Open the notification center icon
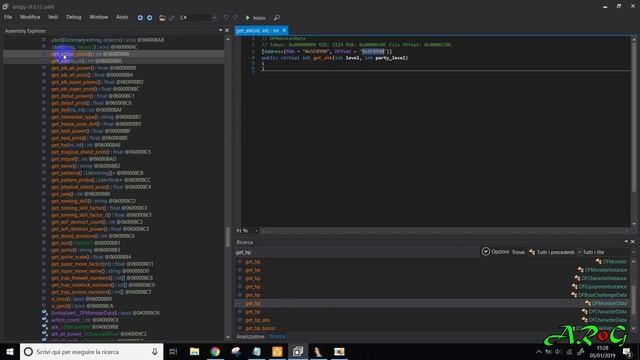 627,351
